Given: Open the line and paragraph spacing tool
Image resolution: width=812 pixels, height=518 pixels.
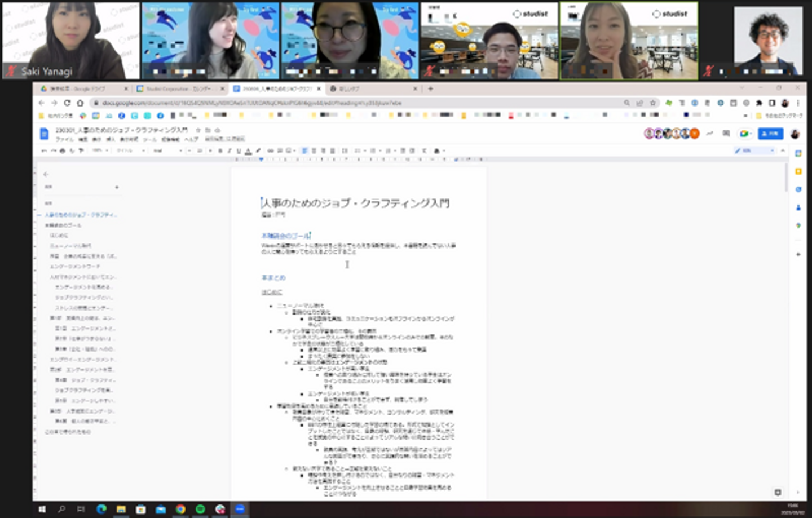Looking at the screenshot, I should (x=345, y=151).
